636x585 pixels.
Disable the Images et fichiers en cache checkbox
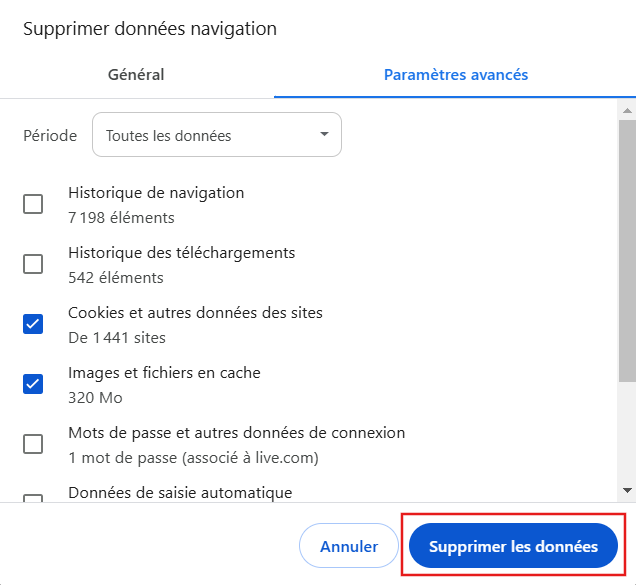click(x=33, y=384)
